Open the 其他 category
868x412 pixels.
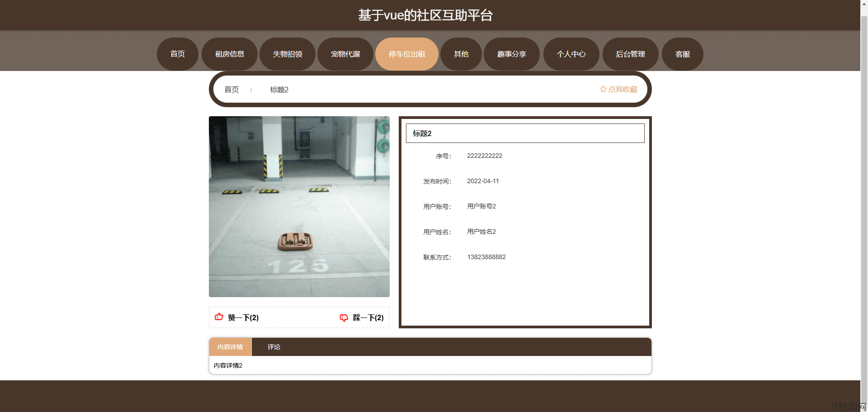click(461, 54)
